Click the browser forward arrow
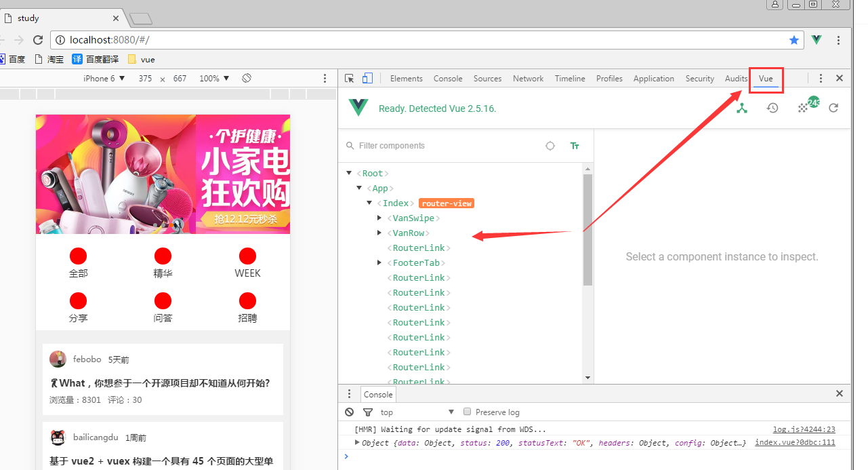Screen dimensions: 868x470 [x=19, y=40]
